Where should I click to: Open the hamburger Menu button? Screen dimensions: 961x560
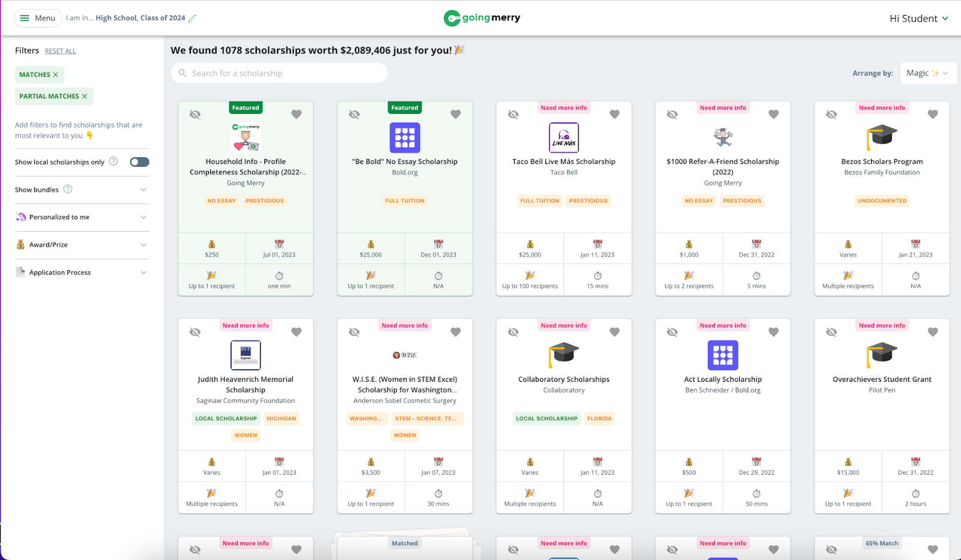(x=38, y=18)
